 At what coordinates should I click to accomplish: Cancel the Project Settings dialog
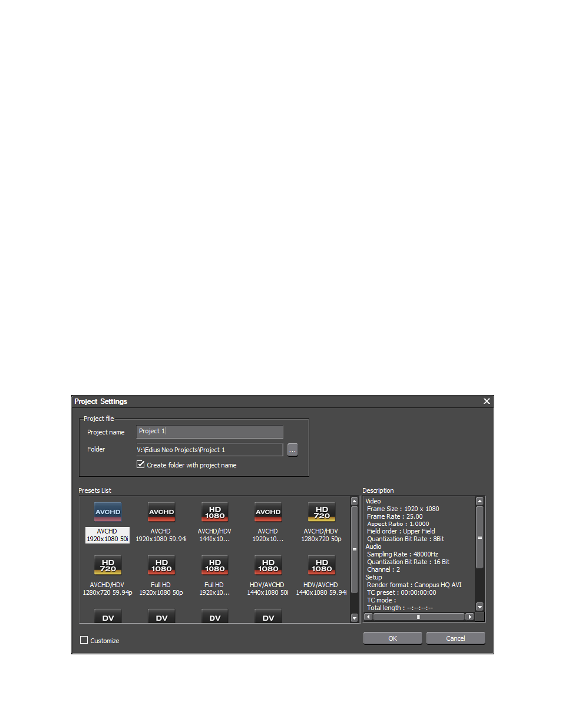455,638
